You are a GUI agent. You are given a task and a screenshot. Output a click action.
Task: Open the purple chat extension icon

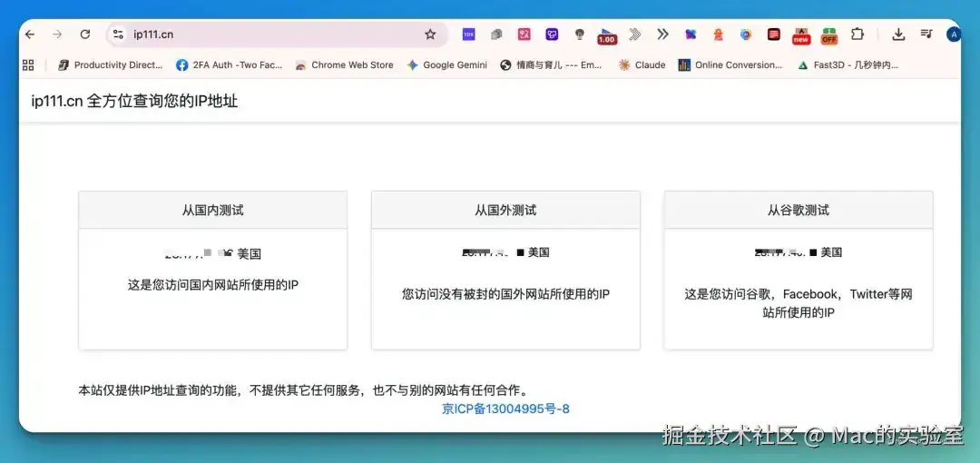[x=552, y=34]
